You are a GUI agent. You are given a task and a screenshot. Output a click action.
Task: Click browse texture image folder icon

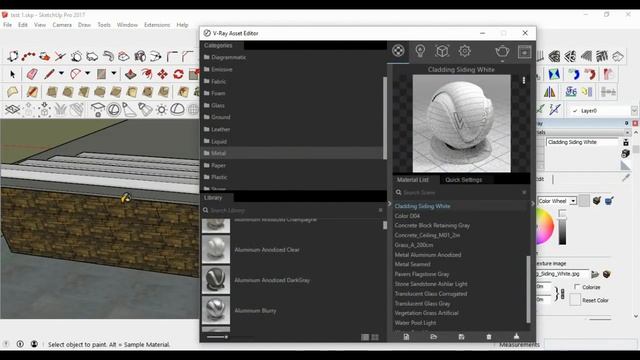[595, 274]
